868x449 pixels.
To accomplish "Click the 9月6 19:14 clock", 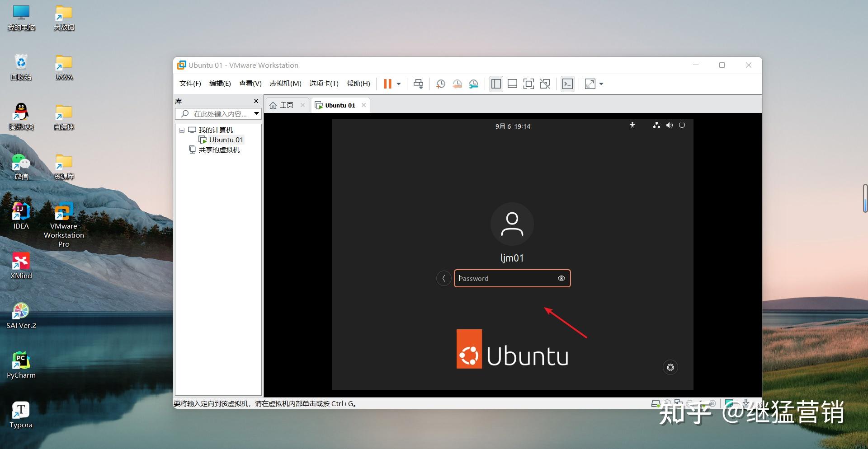I will 513,126.
